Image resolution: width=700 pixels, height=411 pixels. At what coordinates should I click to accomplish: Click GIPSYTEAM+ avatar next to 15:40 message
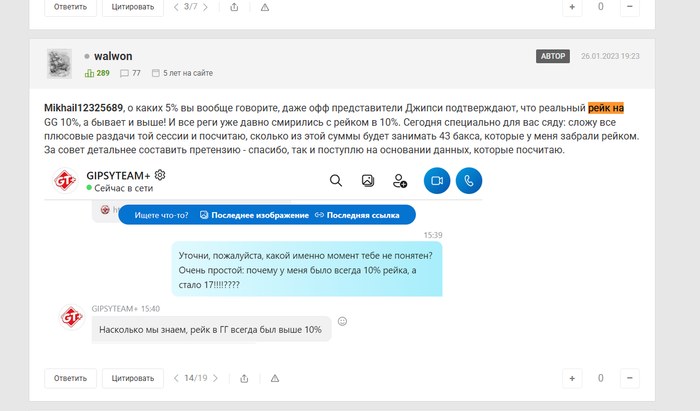click(71, 317)
